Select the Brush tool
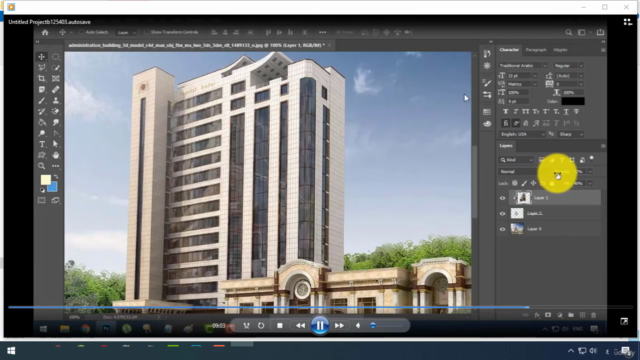The image size is (640, 360). coord(42,100)
